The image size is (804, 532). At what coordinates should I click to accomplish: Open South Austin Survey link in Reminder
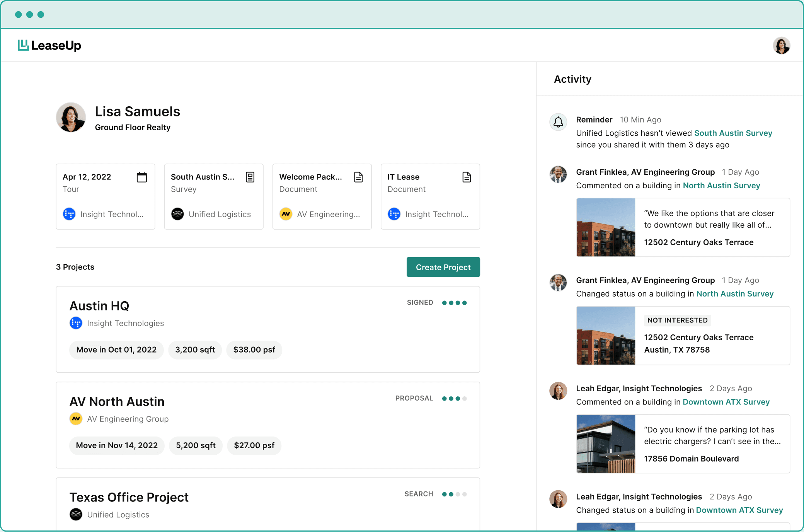[733, 133]
